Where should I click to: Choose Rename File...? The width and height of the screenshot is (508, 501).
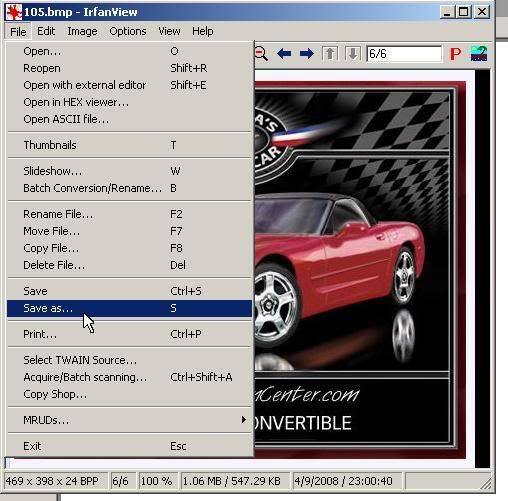coord(130,214)
